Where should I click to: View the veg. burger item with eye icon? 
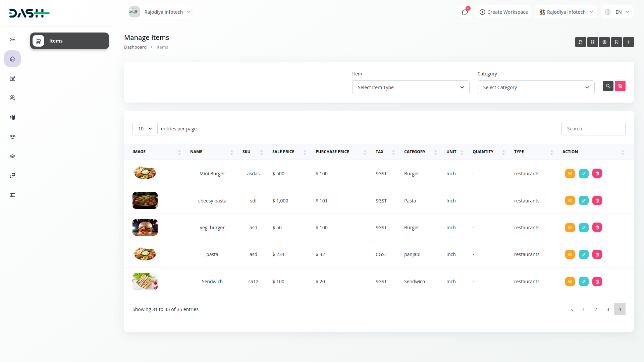(x=570, y=228)
